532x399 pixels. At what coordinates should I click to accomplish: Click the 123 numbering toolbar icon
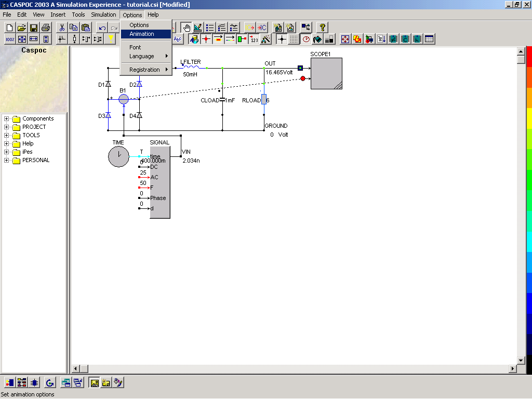254,39
